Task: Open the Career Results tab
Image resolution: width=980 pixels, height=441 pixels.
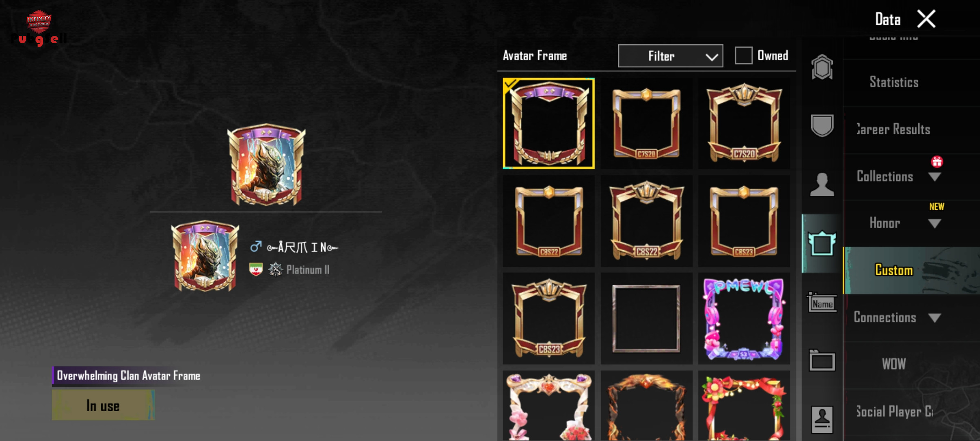Action: coord(893,129)
